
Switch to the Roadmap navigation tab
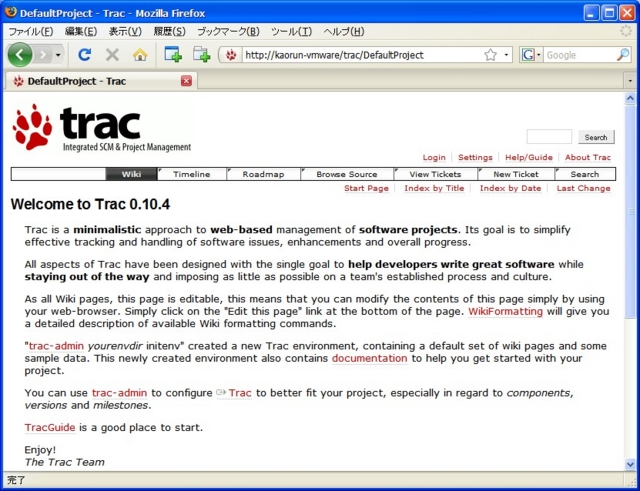[263, 174]
